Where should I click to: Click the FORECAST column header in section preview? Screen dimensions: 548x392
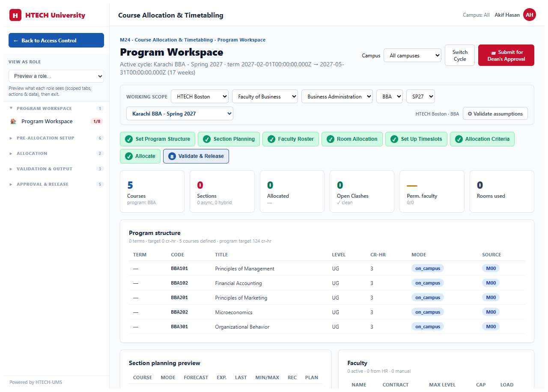tap(196, 377)
